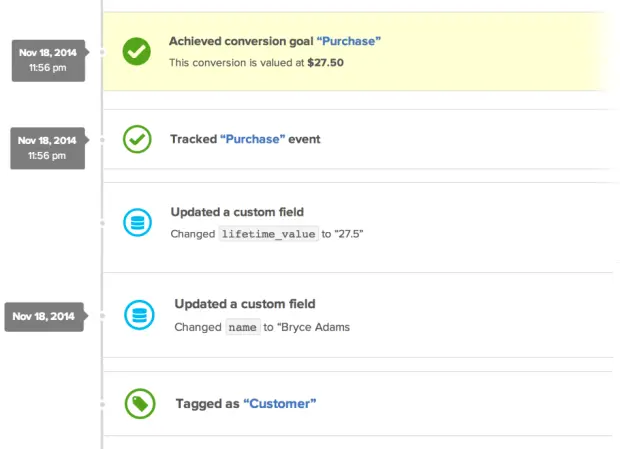Open the "Customer" tag link
Screen dimensions: 620x449
pos(280,404)
